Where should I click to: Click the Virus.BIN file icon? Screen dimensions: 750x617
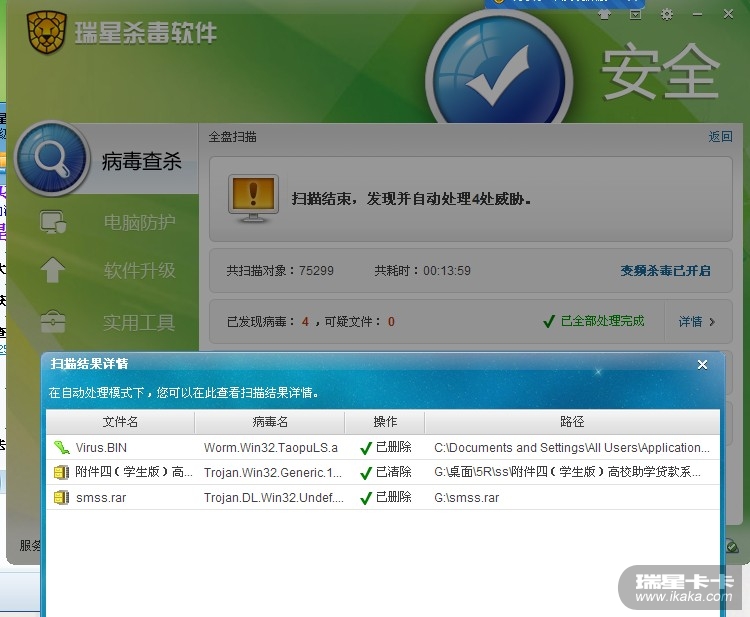pos(61,448)
